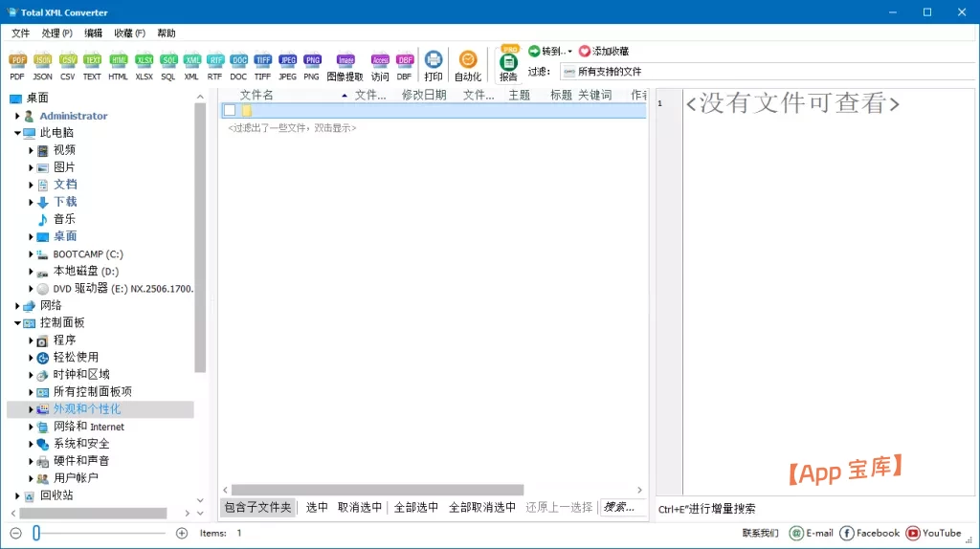Image resolution: width=980 pixels, height=549 pixels.
Task: Click the file list horizontal scrollbar
Action: (377, 490)
